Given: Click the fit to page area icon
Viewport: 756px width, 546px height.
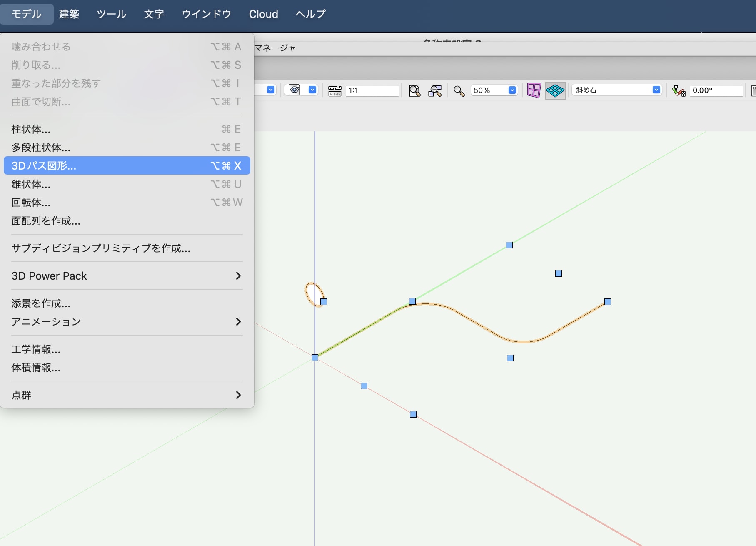Looking at the screenshot, I should pyautogui.click(x=414, y=91).
